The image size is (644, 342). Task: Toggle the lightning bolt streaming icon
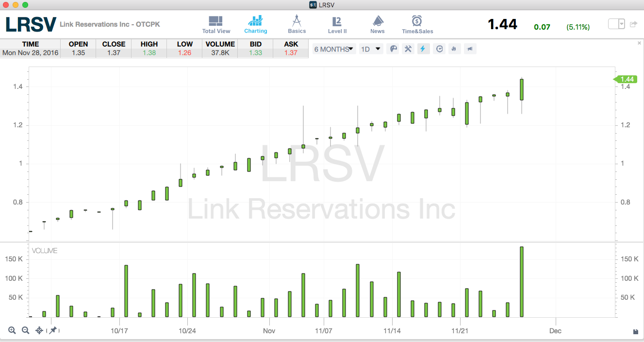coord(423,49)
